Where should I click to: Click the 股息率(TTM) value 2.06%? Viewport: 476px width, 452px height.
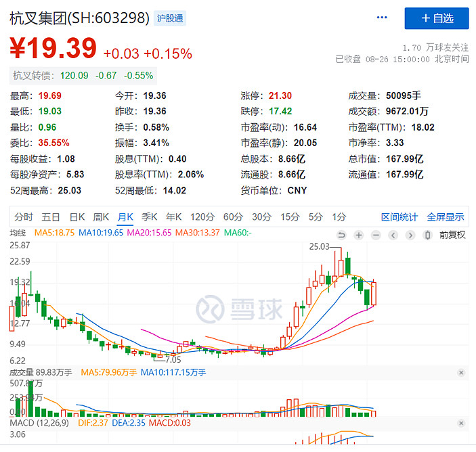pyautogui.click(x=191, y=175)
